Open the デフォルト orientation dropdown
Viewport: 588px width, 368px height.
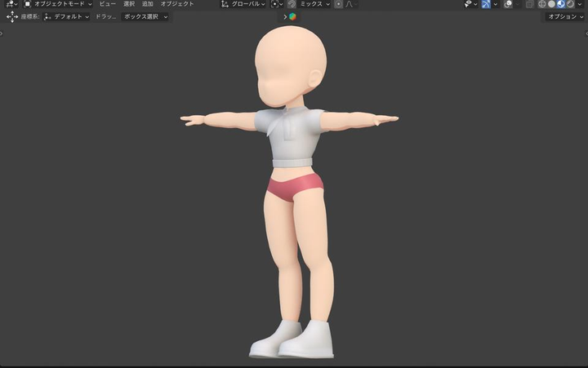click(66, 16)
